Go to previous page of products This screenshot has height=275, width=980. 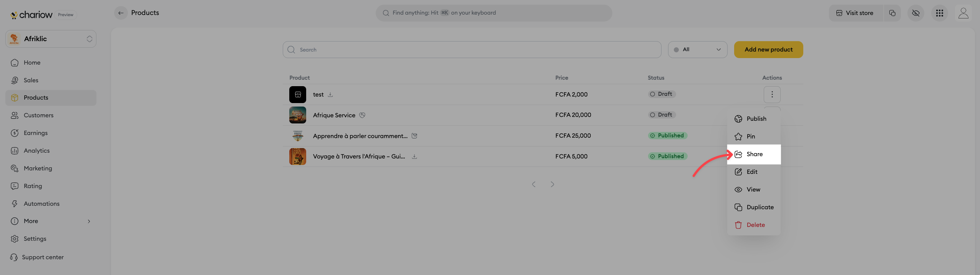(x=534, y=185)
